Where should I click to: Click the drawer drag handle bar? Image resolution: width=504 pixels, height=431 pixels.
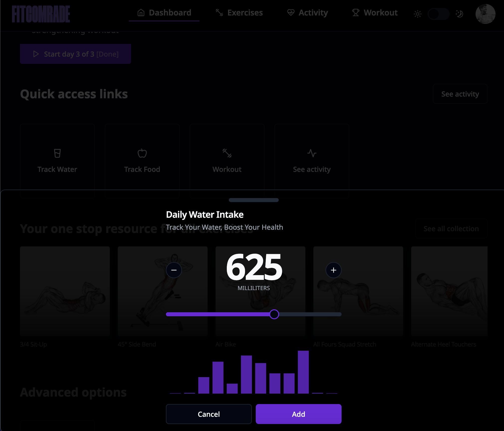click(253, 200)
